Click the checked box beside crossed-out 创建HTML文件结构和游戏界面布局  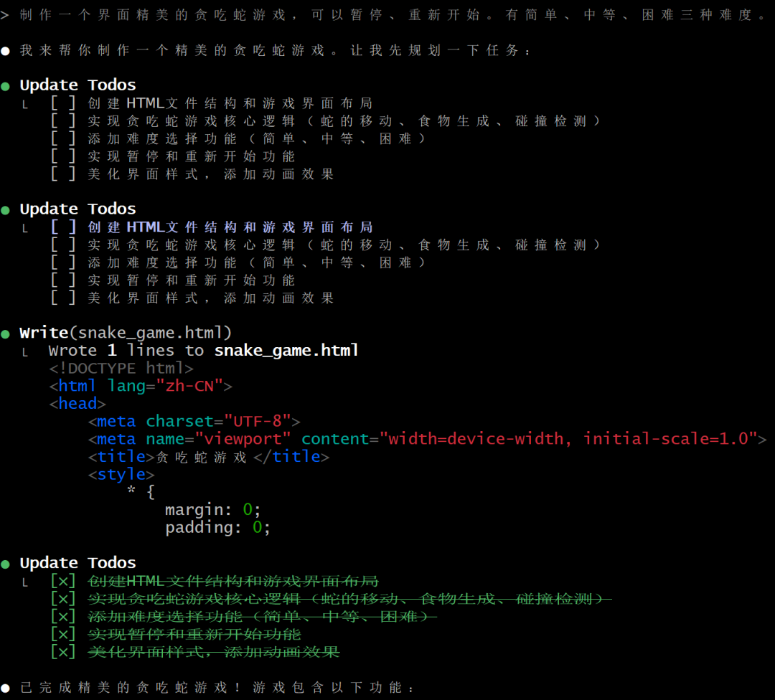pos(63,581)
